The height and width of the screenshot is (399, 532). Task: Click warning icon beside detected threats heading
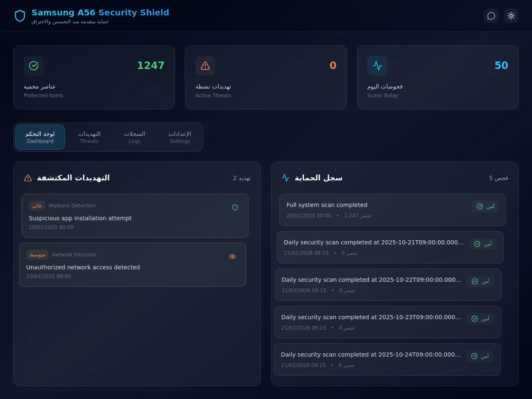coord(28,178)
